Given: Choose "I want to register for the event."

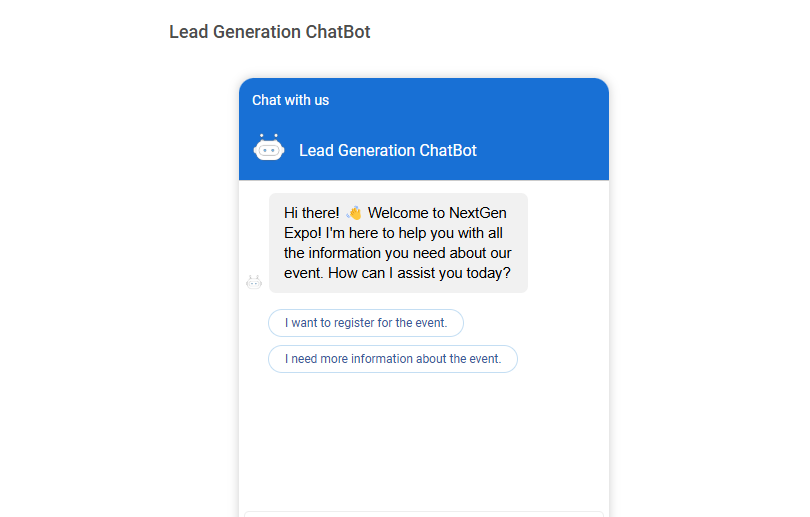Looking at the screenshot, I should (x=366, y=323).
